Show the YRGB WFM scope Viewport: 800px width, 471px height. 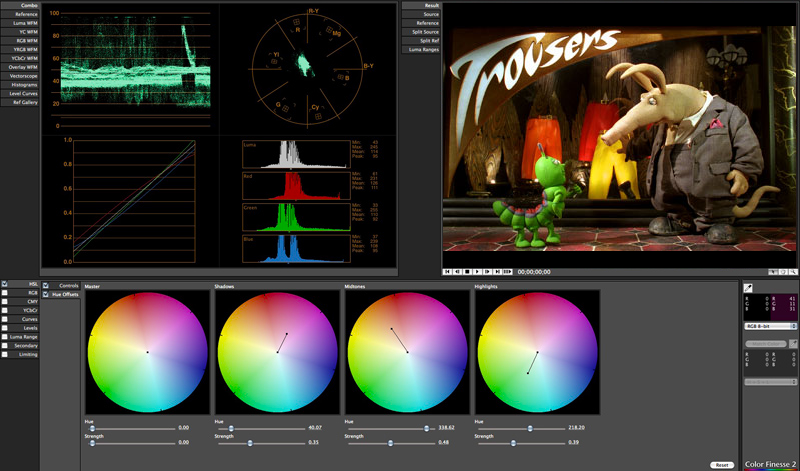pos(20,49)
